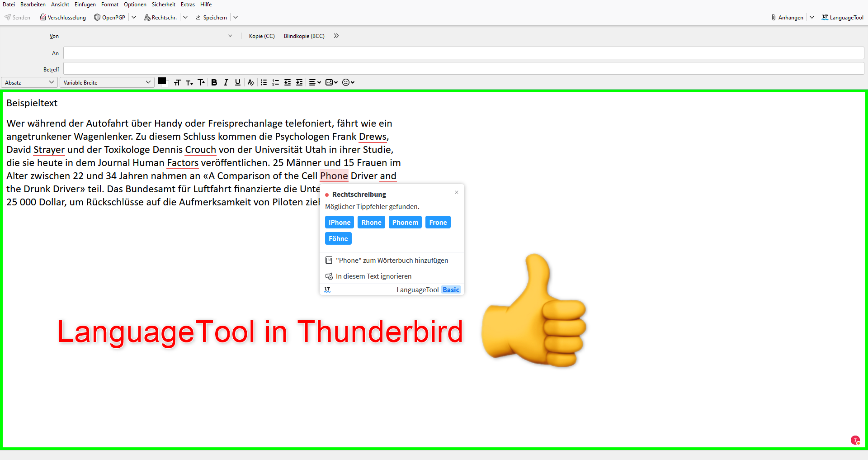The image size is (868, 460).
Task: Open the Bearbeiten menu
Action: (33, 5)
